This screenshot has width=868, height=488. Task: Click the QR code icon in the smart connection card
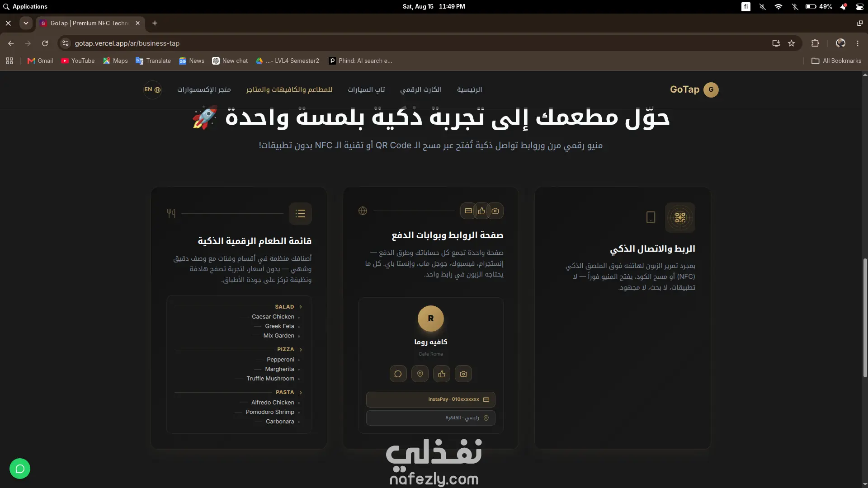[x=680, y=217]
